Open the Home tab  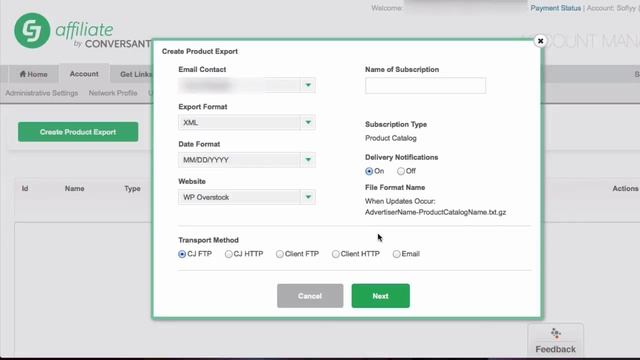click(x=33, y=74)
